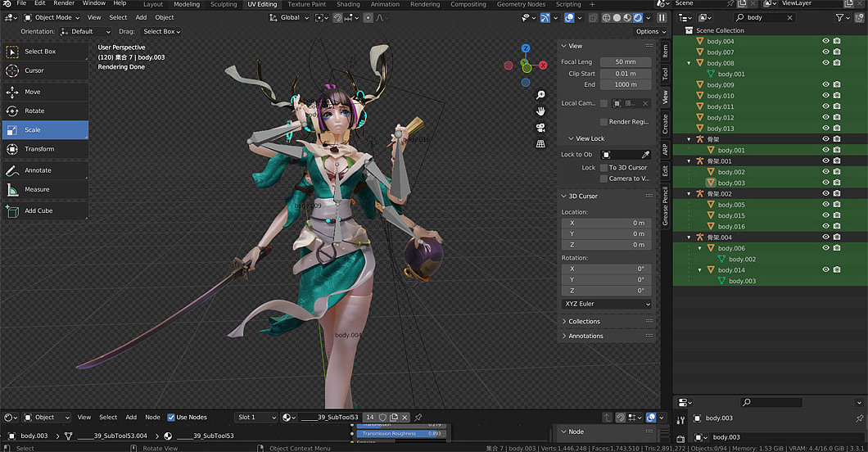868x452 pixels.
Task: Toggle the Use Nodes checkbox
Action: point(171,418)
